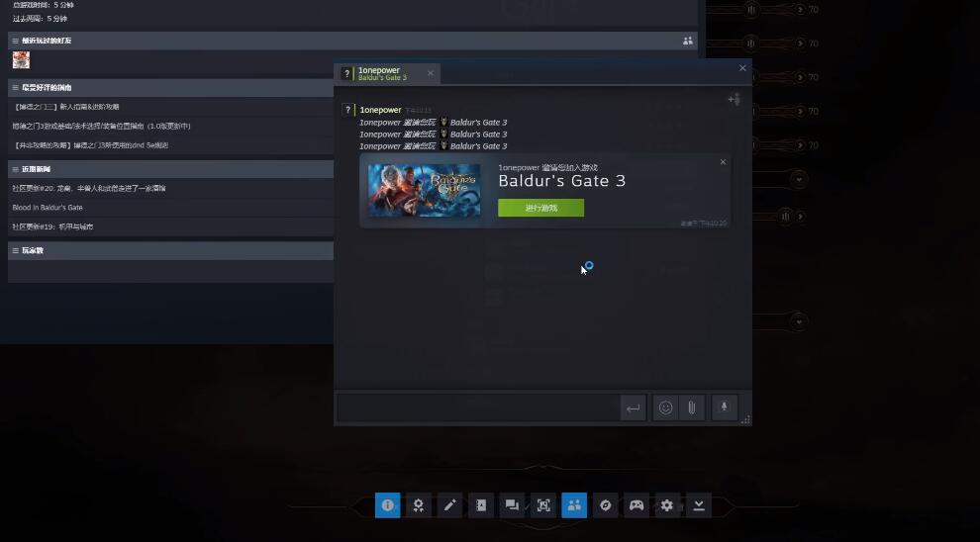Collapse the 最受好评的指南 section menu icon
Viewport: 980px width, 542px height.
point(16,87)
